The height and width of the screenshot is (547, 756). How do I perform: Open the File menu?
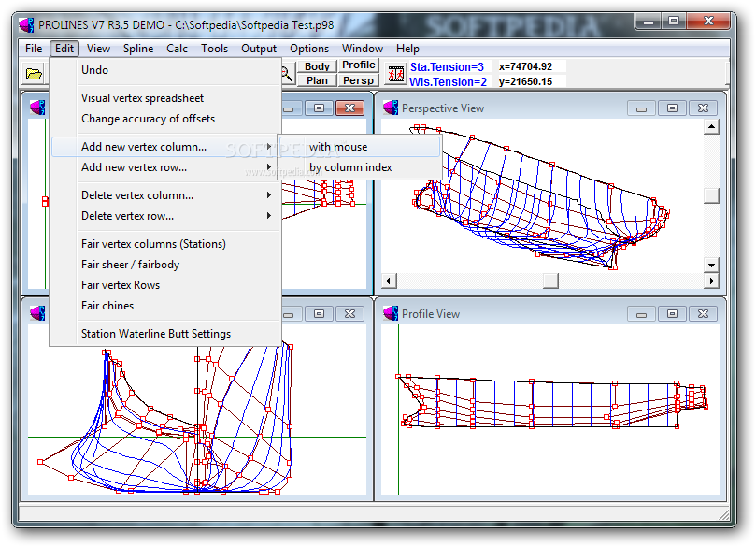34,49
